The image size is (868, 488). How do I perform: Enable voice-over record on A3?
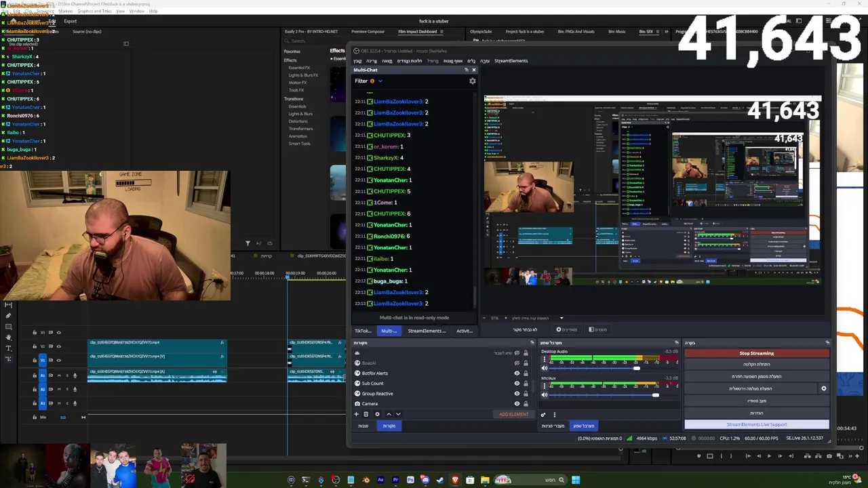[x=75, y=403]
